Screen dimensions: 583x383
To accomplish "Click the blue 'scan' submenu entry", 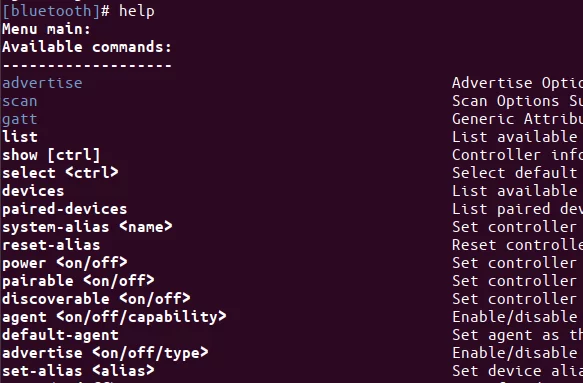I will [x=20, y=101].
